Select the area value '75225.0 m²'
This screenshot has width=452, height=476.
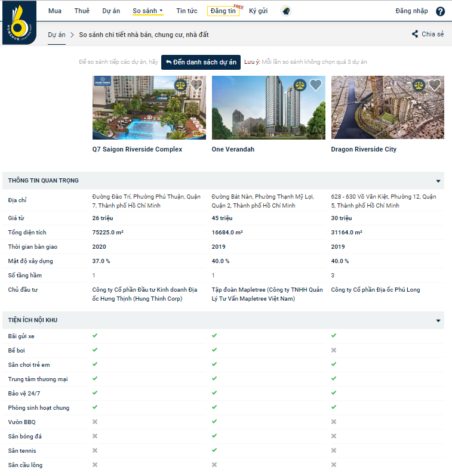click(x=108, y=232)
